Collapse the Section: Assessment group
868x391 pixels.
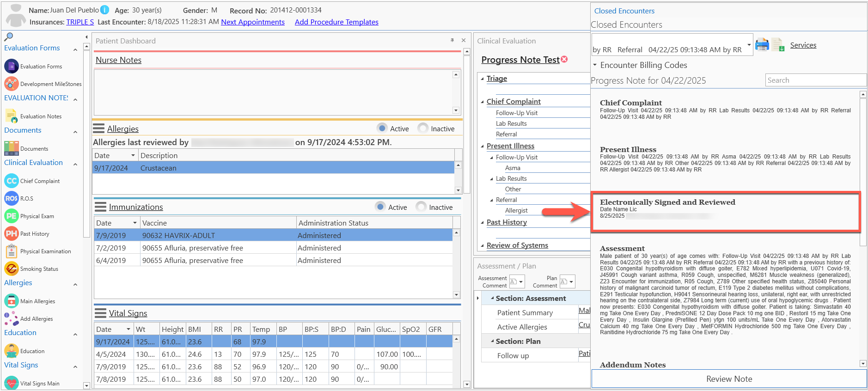(492, 298)
